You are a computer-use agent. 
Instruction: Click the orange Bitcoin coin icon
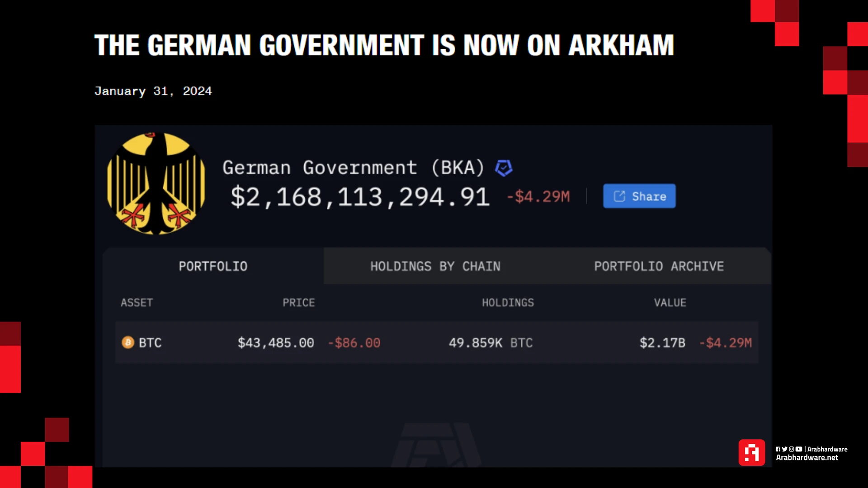(x=128, y=343)
